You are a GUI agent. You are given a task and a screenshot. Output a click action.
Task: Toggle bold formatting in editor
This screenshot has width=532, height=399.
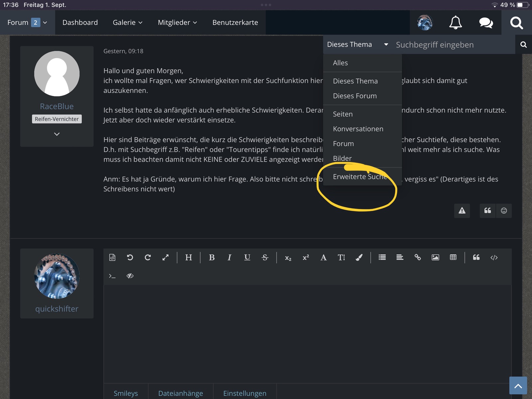[x=211, y=257]
